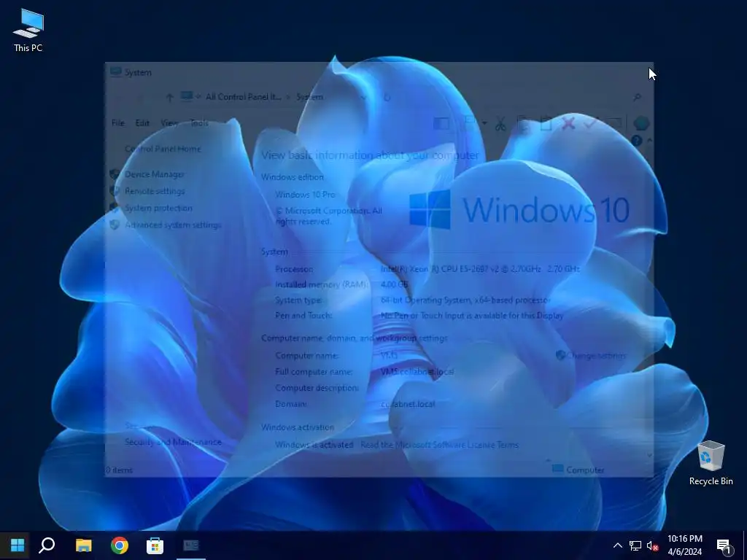The height and width of the screenshot is (560, 747).
Task: Go to Control Panel Home
Action: (x=163, y=149)
